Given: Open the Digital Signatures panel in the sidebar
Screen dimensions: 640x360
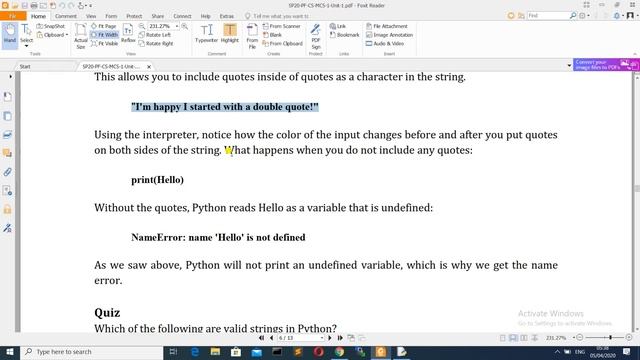Looking at the screenshot, I should pos(7,228).
